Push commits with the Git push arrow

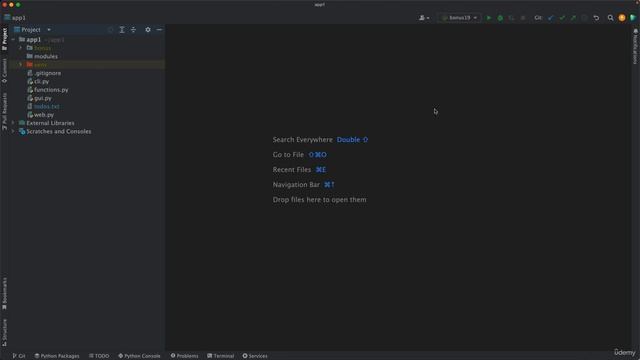coord(573,18)
